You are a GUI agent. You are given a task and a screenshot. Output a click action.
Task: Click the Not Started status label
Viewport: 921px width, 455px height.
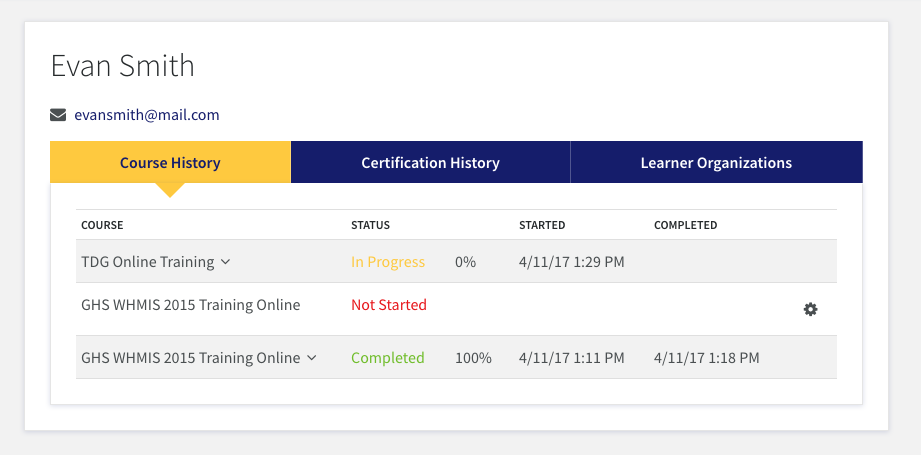pyautogui.click(x=389, y=305)
